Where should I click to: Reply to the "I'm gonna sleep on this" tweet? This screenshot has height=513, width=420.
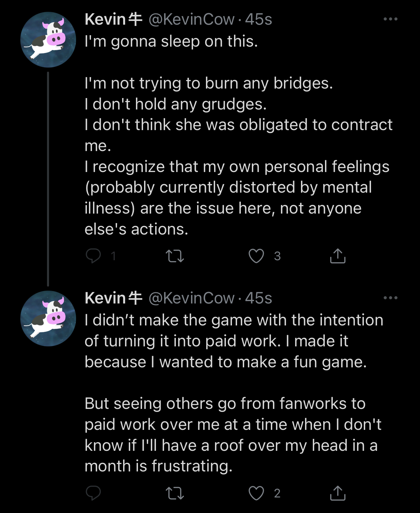pyautogui.click(x=93, y=256)
